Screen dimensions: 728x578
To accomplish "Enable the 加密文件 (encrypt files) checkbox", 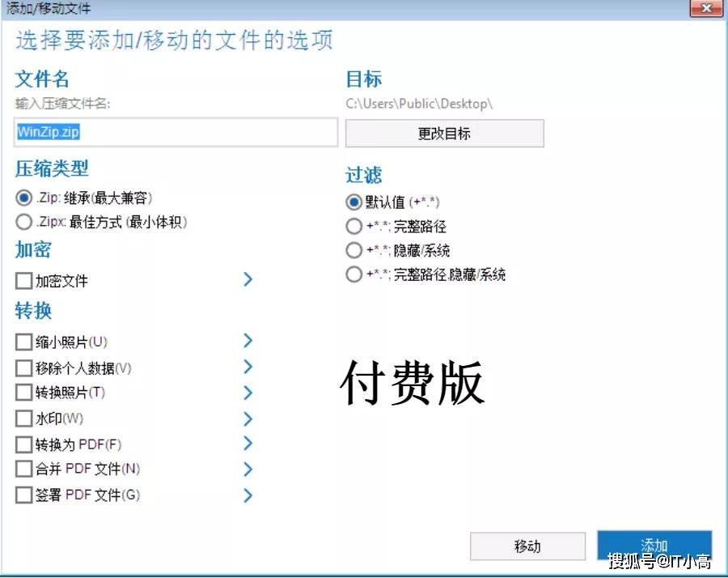I will point(23,281).
